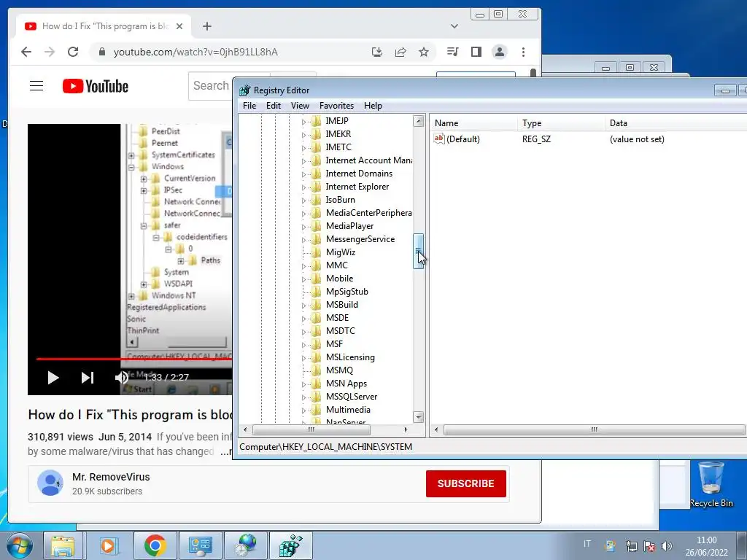Image resolution: width=747 pixels, height=560 pixels.
Task: Mute the YouTube video volume
Action: [122, 378]
